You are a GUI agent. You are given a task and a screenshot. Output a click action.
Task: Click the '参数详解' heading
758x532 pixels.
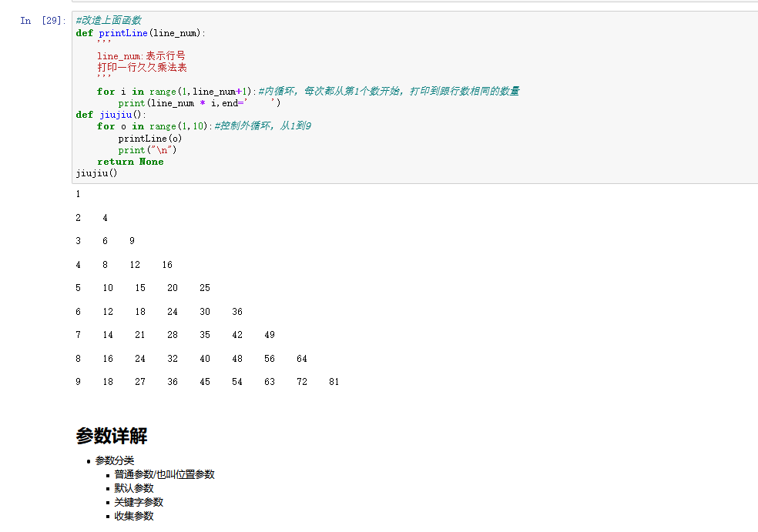pyautogui.click(x=112, y=436)
